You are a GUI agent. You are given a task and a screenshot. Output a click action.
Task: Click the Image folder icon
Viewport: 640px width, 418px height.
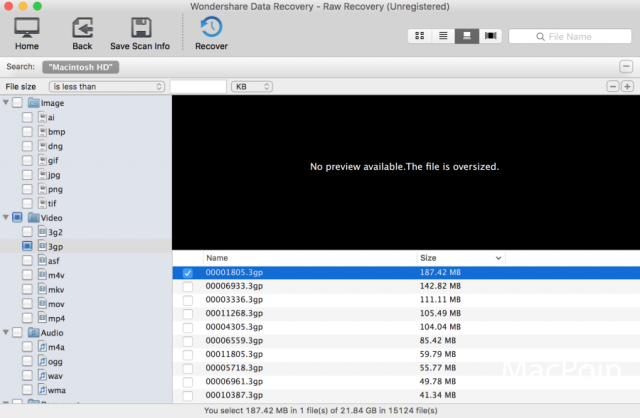pyautogui.click(x=33, y=102)
